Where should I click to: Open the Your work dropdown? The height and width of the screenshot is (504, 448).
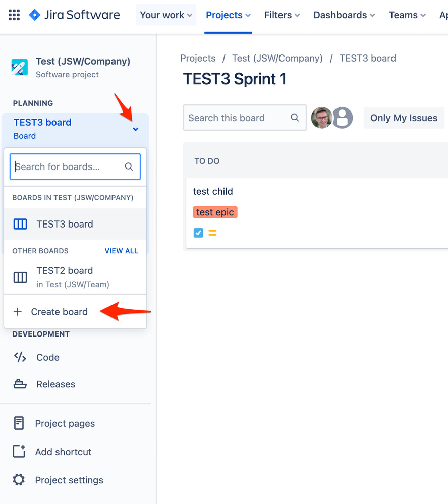pyautogui.click(x=165, y=15)
